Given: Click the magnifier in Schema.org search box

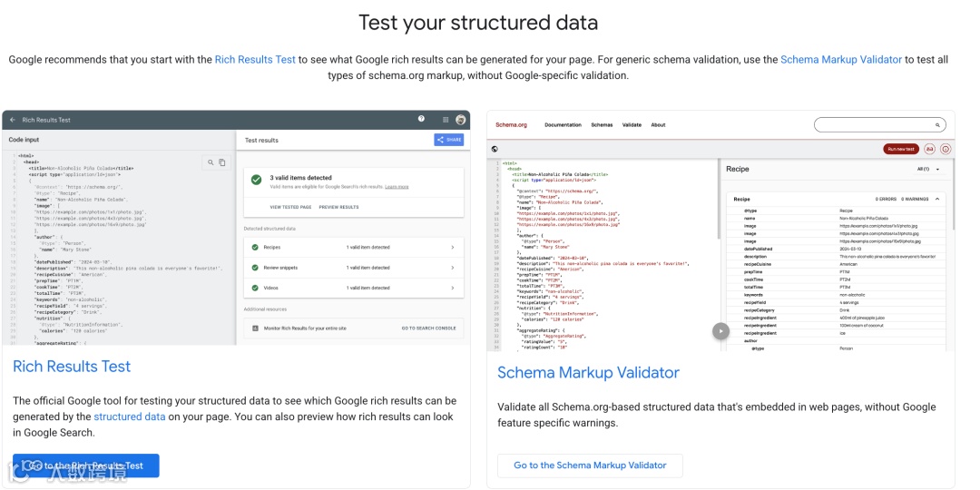Looking at the screenshot, I should pyautogui.click(x=937, y=125).
